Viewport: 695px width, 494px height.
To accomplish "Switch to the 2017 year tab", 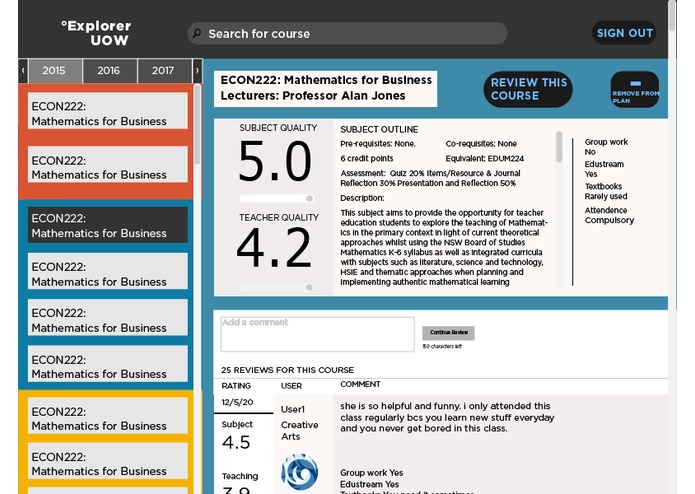I will point(164,70).
